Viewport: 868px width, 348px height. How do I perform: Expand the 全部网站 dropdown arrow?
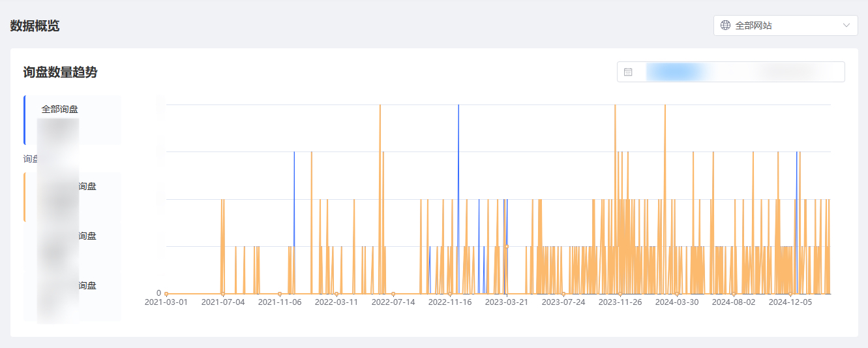click(846, 25)
